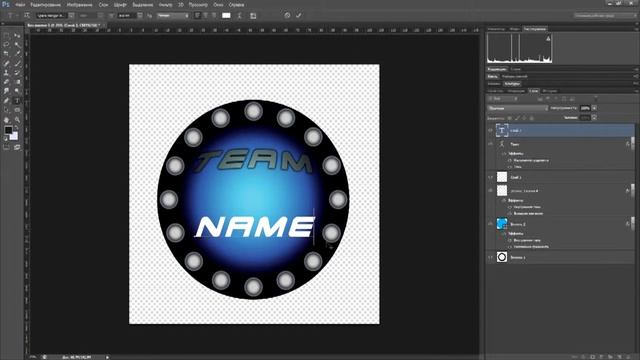Select the Gradient tool
640x360 pixels.
point(17,82)
